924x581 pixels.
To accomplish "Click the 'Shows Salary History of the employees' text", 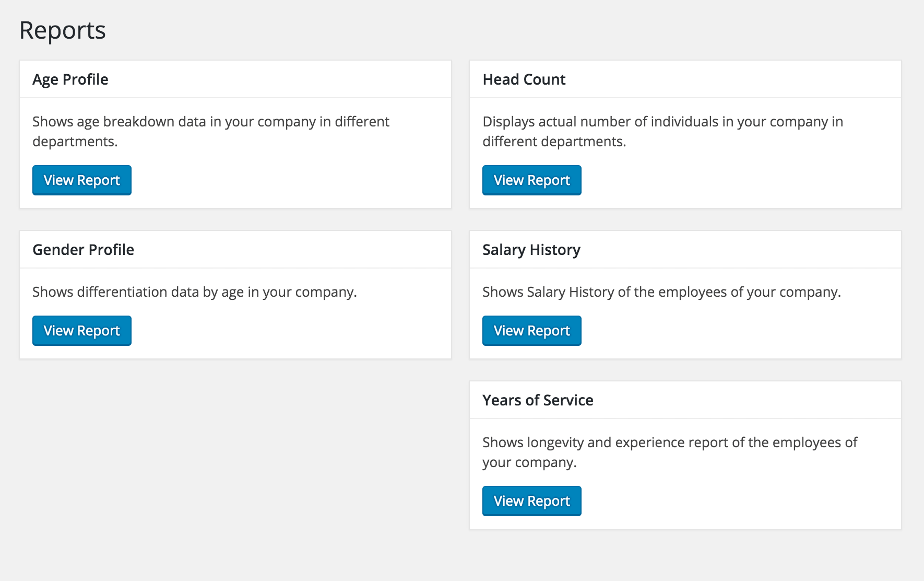I will pos(661,292).
